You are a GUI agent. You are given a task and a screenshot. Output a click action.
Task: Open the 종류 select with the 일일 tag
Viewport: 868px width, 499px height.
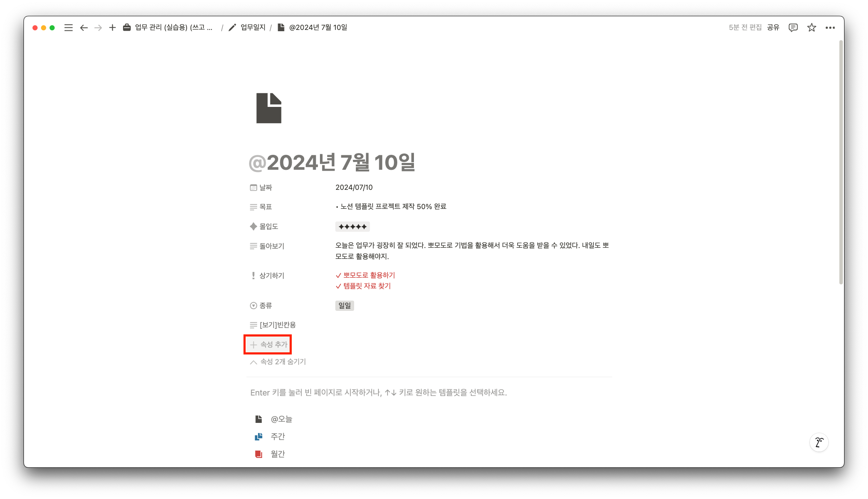[x=344, y=306]
